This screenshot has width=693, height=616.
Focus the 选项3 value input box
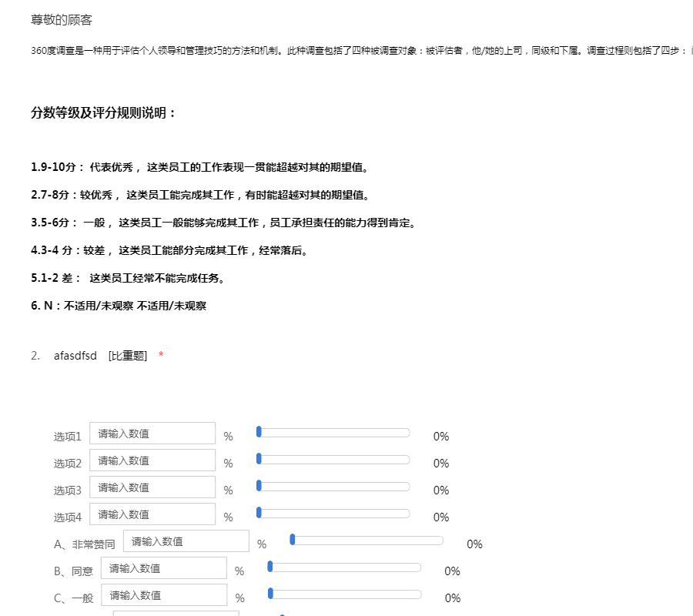click(x=152, y=487)
